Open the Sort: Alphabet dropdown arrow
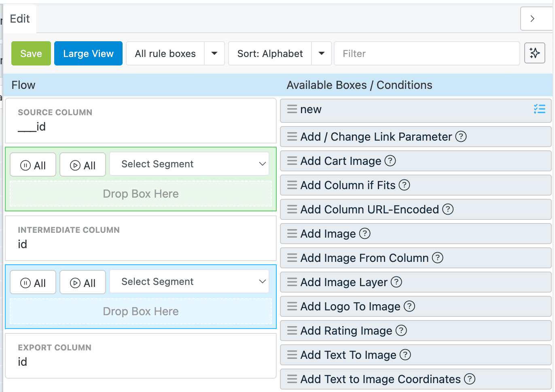Viewport: 555px width, 392px height. pyautogui.click(x=322, y=53)
